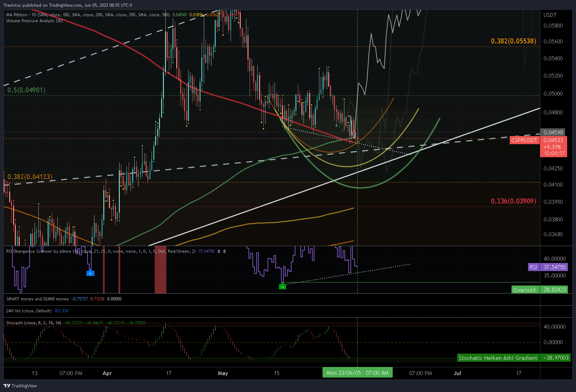Click the 0.5(0.04981) Fibonacci level label

point(26,90)
